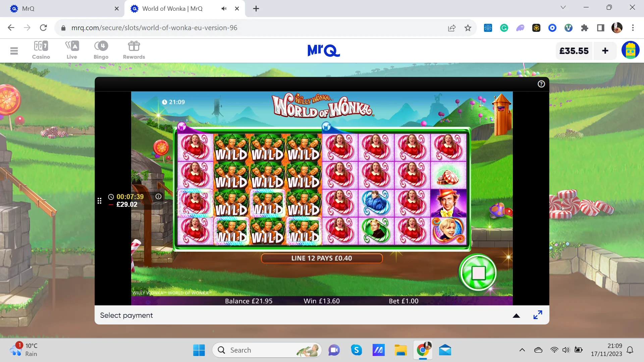Open the Extensions puzzle menu
Viewport: 644px width, 362px height.
585,28
